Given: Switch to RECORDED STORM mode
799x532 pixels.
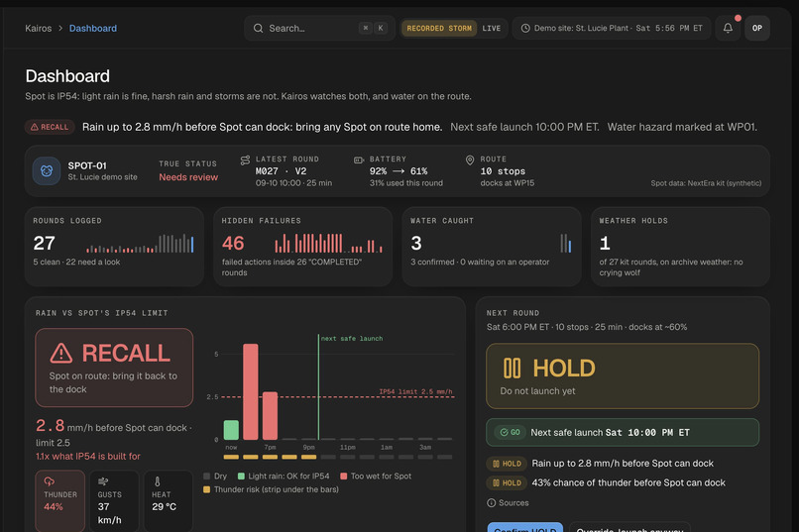Looking at the screenshot, I should tap(439, 28).
